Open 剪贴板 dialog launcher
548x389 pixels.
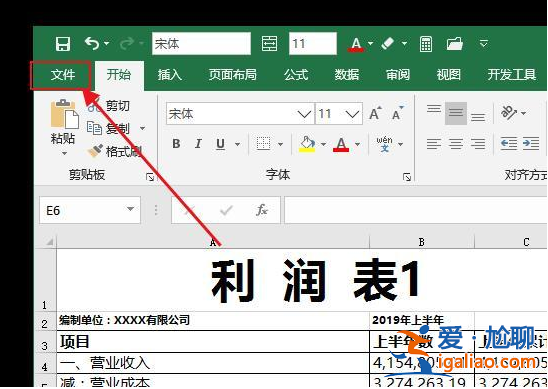tap(150, 177)
